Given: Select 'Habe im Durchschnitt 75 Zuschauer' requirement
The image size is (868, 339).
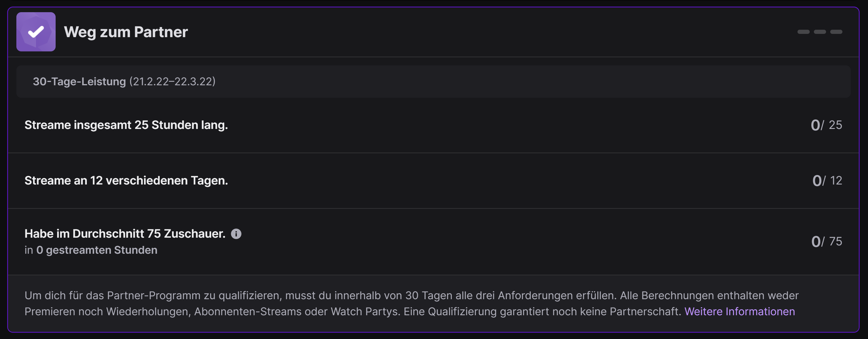Looking at the screenshot, I should click(125, 234).
